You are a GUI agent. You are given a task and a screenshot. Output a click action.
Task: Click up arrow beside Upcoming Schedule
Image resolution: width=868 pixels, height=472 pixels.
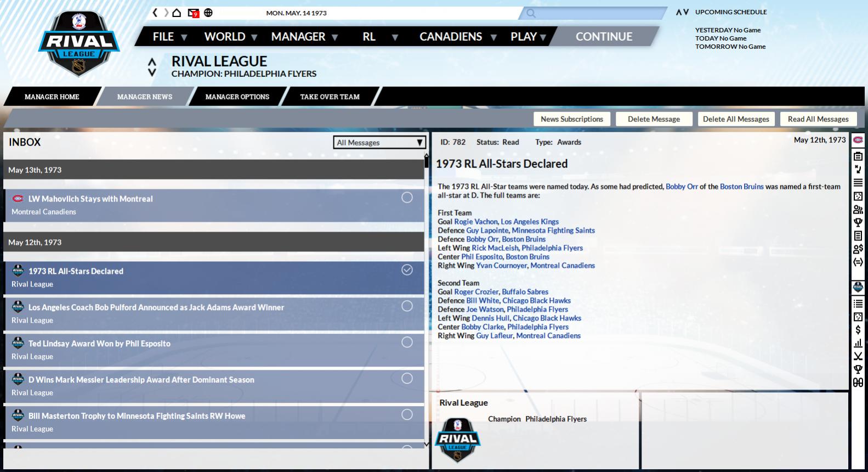[x=679, y=12]
